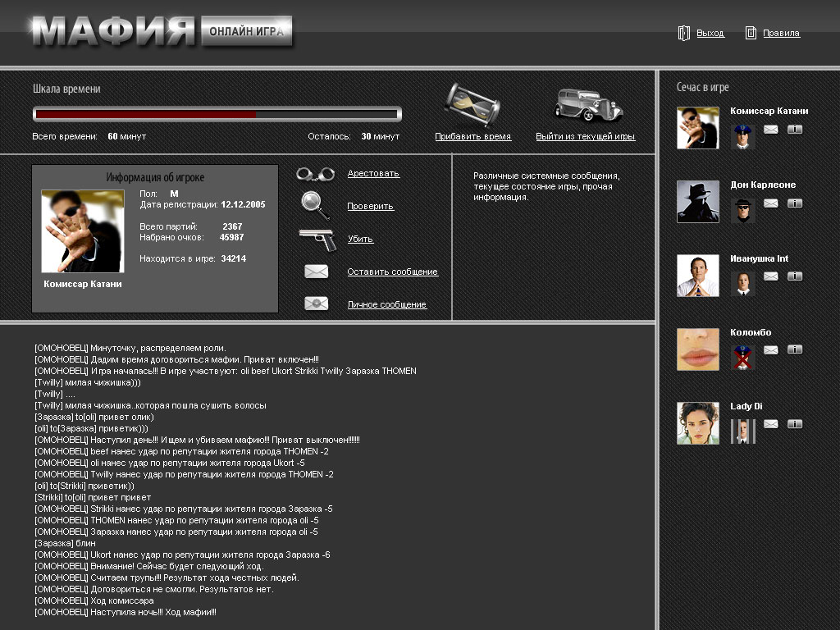
Task: Click the magnifying glass check icon
Action: [x=316, y=205]
